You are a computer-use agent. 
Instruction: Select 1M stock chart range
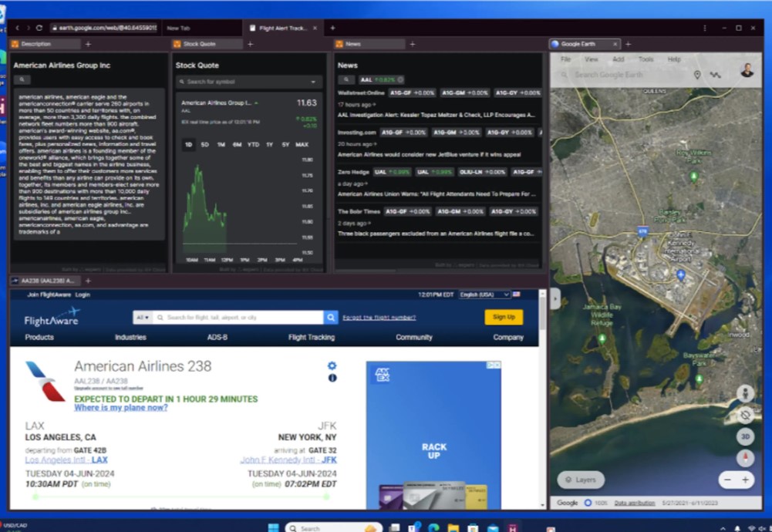click(x=221, y=145)
